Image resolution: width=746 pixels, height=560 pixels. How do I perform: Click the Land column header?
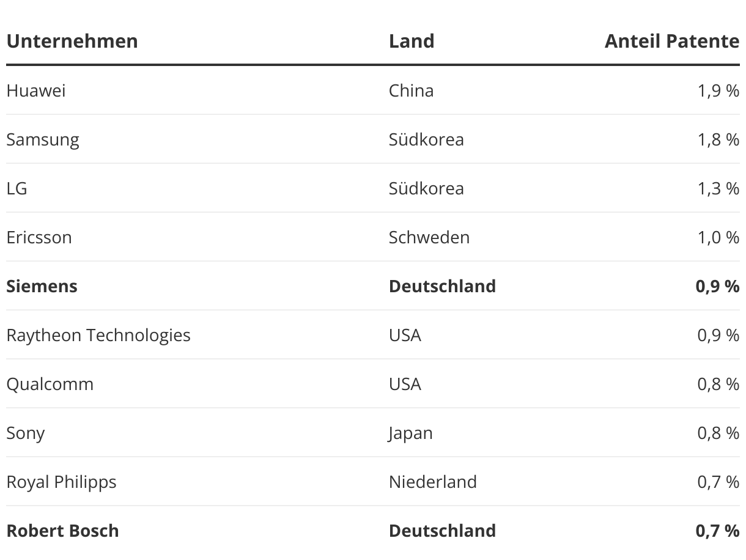(412, 41)
